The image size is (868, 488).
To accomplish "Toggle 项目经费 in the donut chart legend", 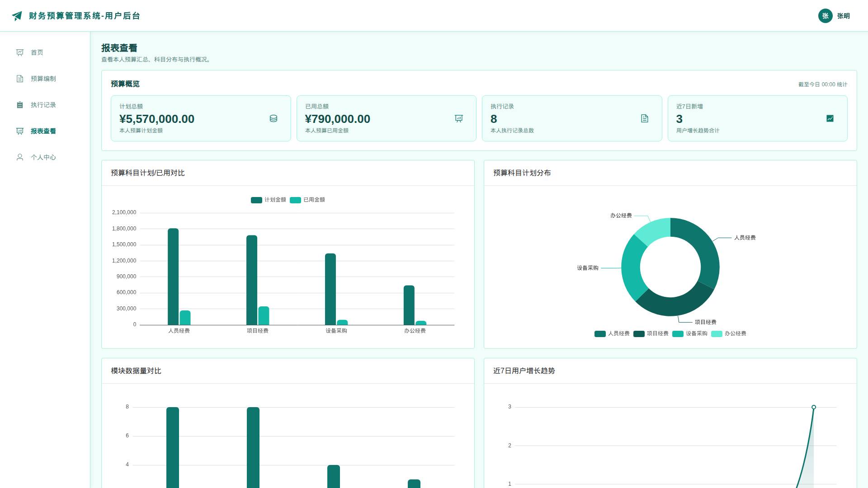I will [651, 333].
